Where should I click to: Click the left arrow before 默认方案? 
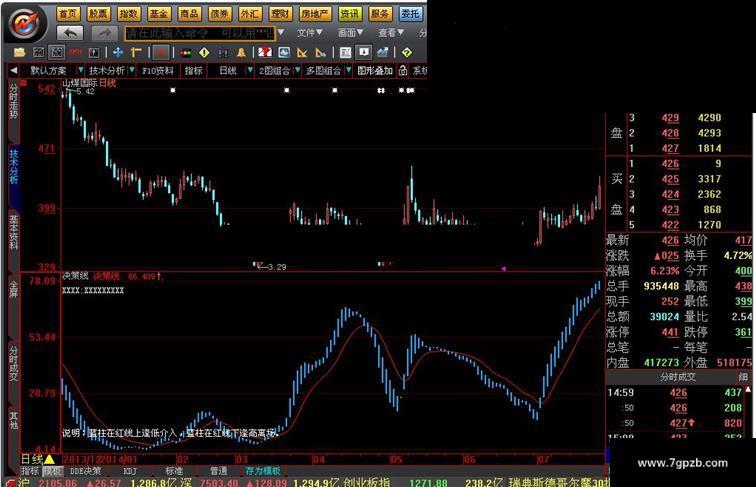(14, 71)
